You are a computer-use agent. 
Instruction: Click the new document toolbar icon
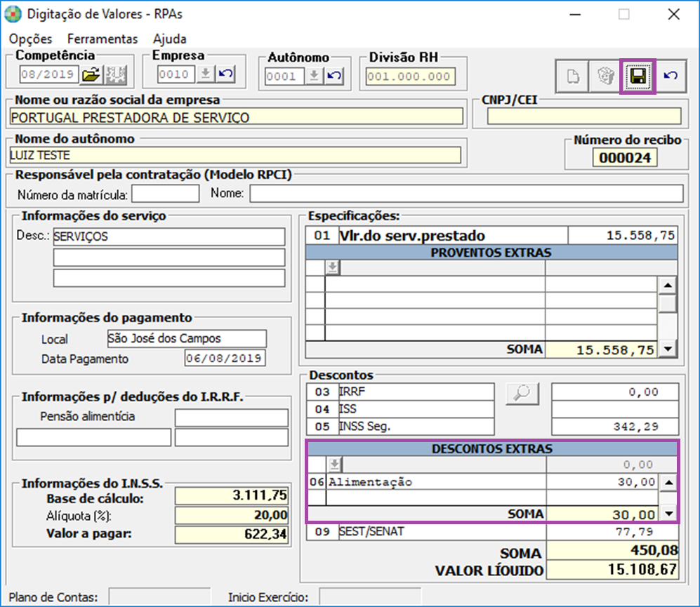click(x=573, y=76)
